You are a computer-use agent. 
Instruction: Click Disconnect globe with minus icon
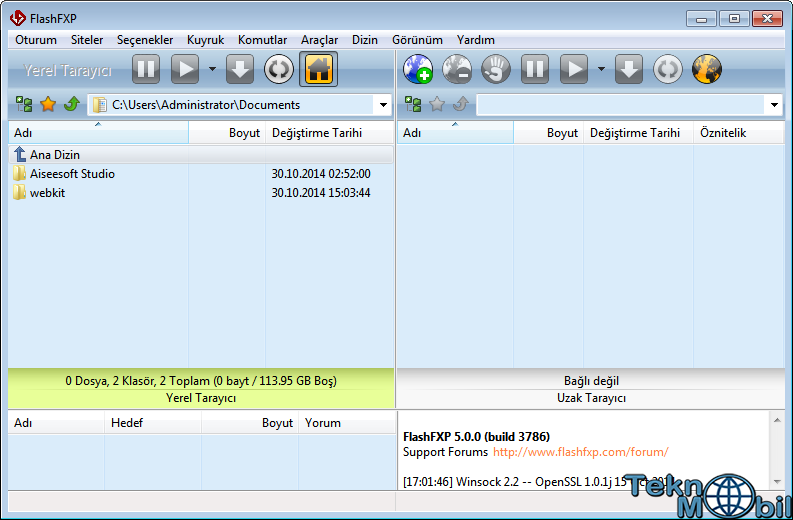(457, 69)
